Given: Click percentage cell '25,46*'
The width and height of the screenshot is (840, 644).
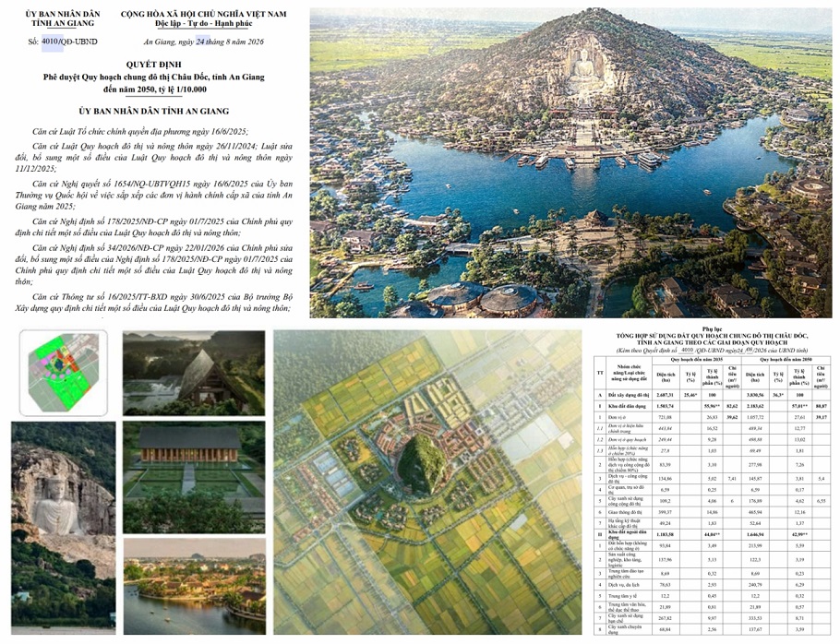Looking at the screenshot, I should pos(690,395).
